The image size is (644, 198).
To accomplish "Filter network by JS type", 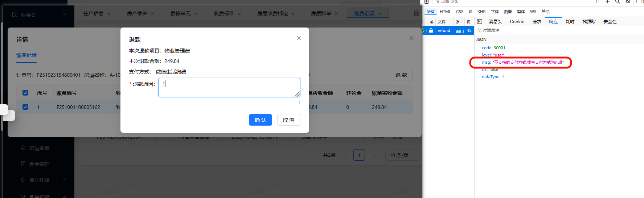I will point(470,12).
